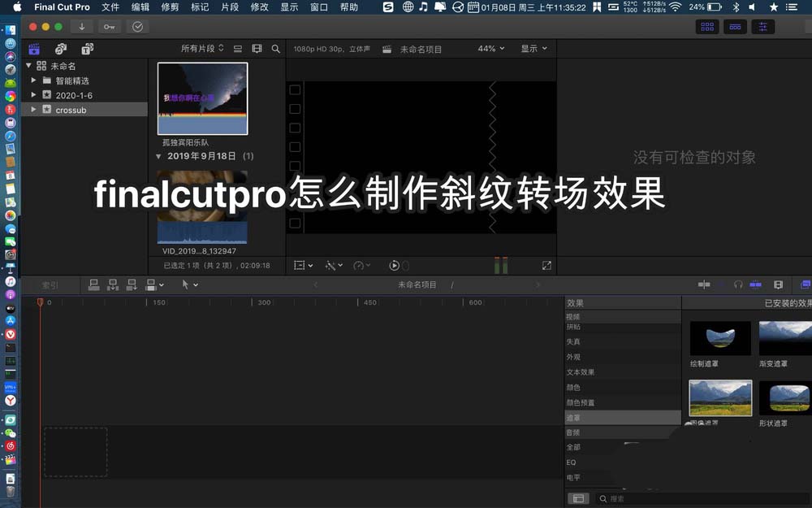Toggle browser list view icon
This screenshot has width=812, height=508.
(x=238, y=49)
